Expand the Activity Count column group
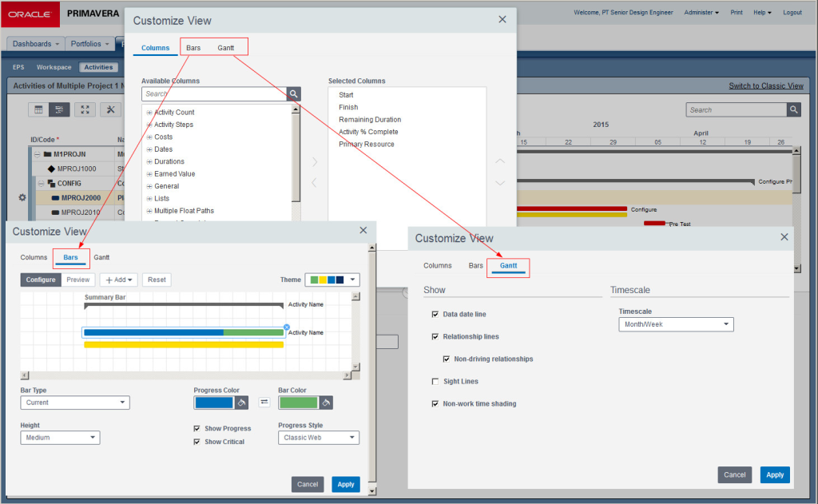 149,112
